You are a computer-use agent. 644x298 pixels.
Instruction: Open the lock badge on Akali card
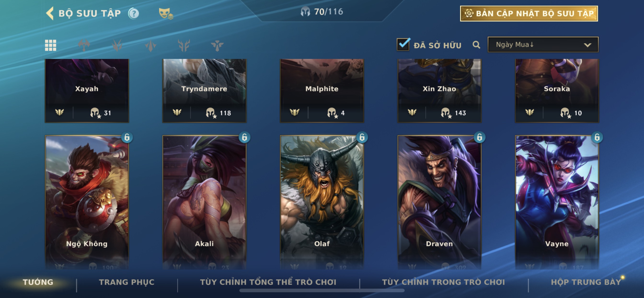pyautogui.click(x=244, y=137)
